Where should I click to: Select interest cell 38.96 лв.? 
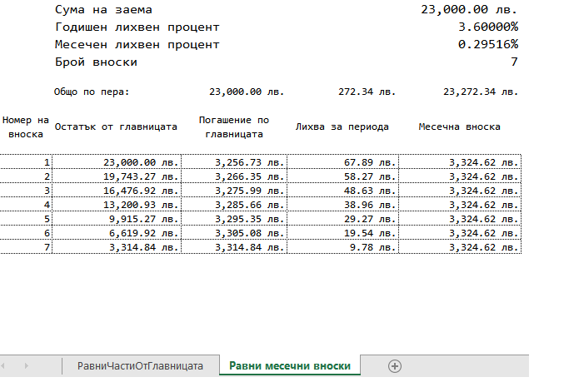(343, 205)
